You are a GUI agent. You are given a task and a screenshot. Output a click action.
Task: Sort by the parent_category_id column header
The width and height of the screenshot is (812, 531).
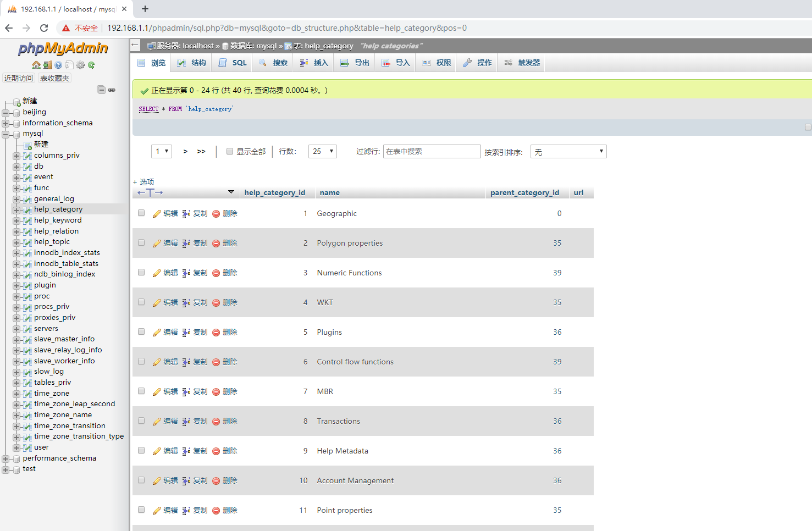pyautogui.click(x=524, y=192)
